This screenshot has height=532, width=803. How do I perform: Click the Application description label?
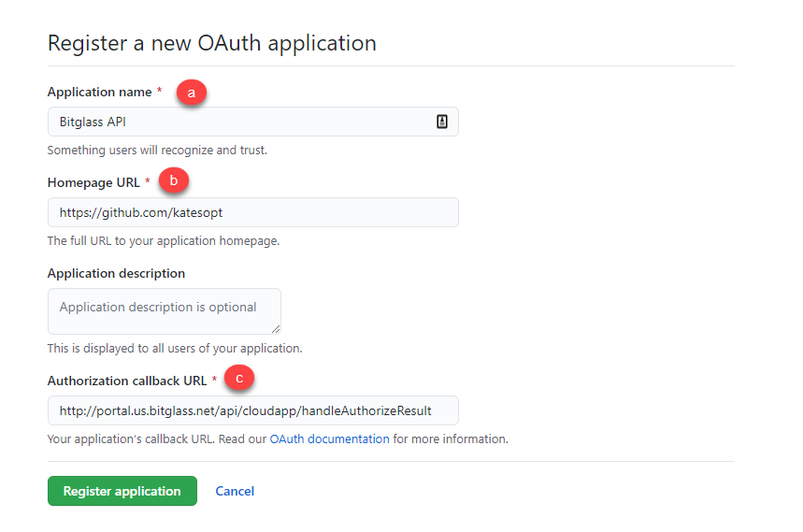(x=116, y=273)
